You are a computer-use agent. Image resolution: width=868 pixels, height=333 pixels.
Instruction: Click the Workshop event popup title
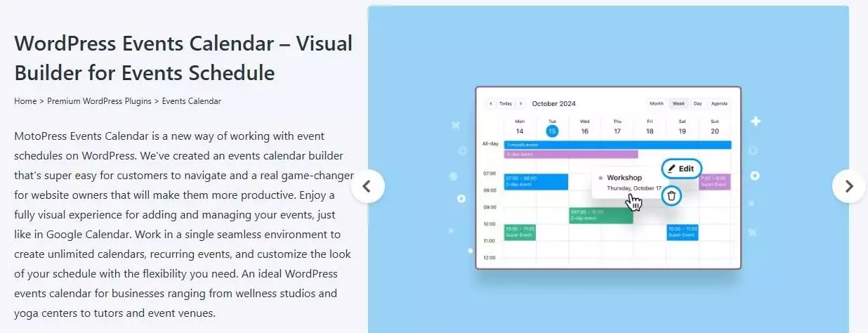click(624, 178)
